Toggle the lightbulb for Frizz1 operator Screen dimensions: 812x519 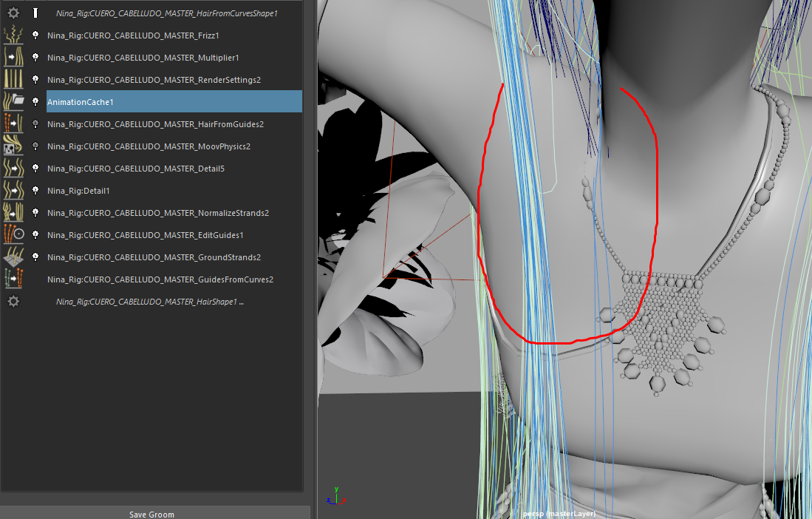pos(35,35)
